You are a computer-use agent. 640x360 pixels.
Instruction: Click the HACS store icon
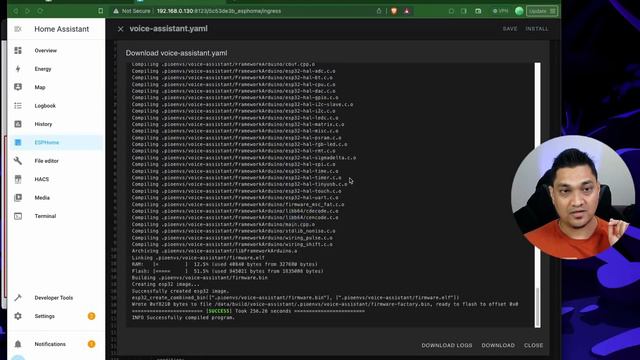point(18,179)
